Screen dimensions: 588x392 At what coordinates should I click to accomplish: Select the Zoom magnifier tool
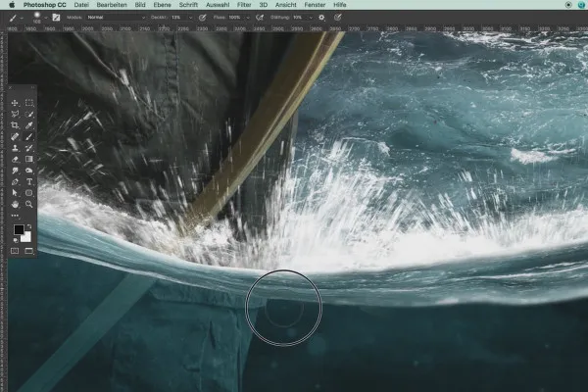pos(28,204)
